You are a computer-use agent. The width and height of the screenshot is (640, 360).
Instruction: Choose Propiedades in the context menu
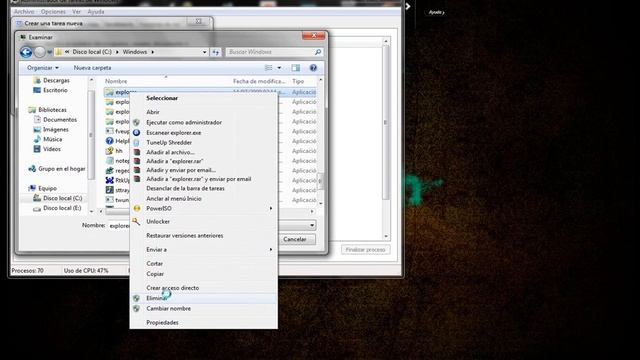(x=162, y=323)
